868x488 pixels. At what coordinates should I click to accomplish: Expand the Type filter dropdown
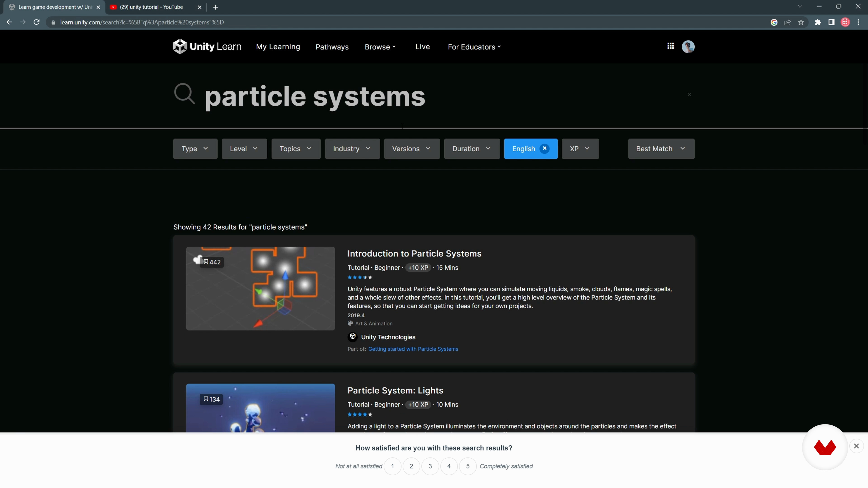195,148
